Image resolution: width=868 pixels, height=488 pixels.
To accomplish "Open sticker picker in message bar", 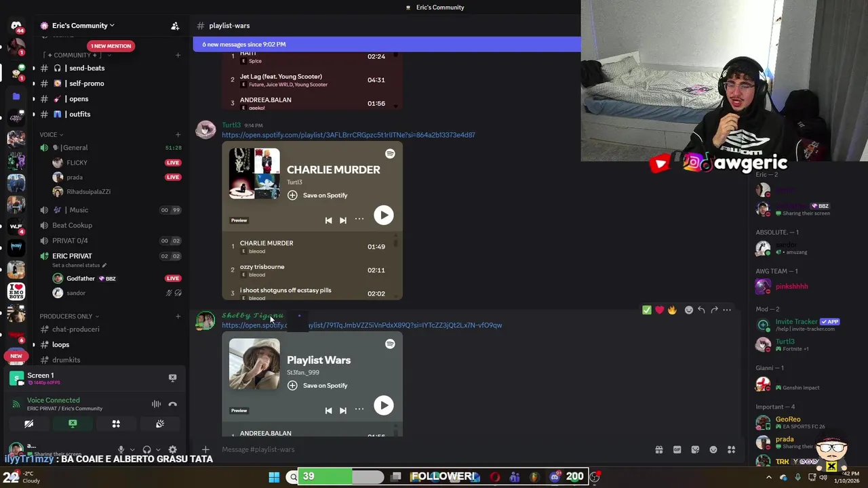I will (x=695, y=449).
